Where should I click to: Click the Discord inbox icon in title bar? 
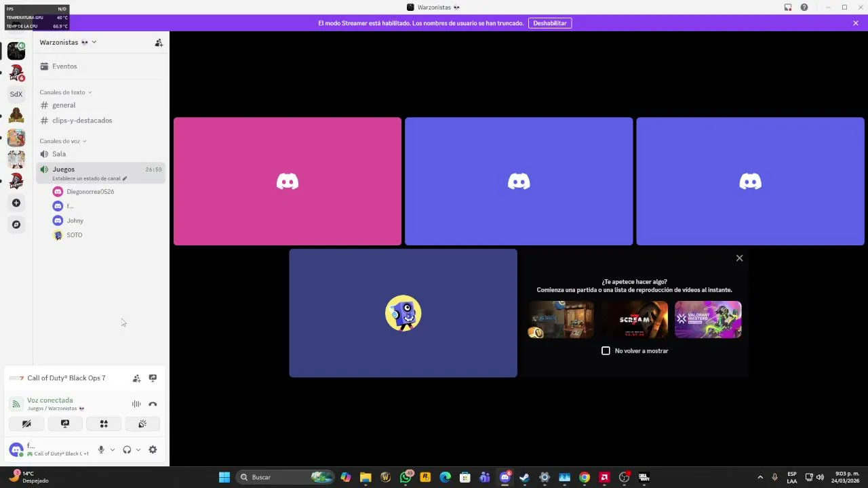click(788, 7)
